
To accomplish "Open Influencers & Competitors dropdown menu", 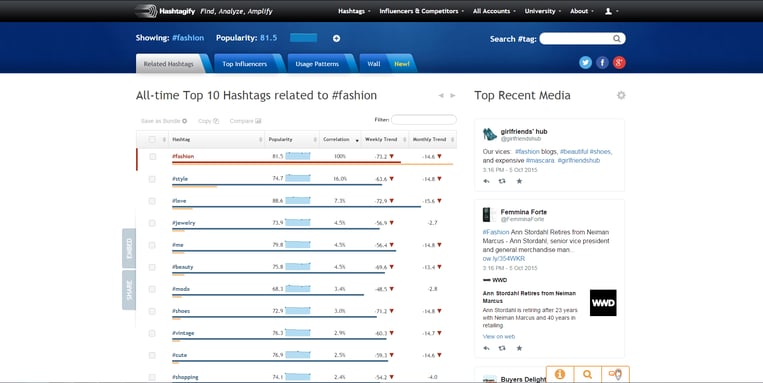I will pos(421,11).
